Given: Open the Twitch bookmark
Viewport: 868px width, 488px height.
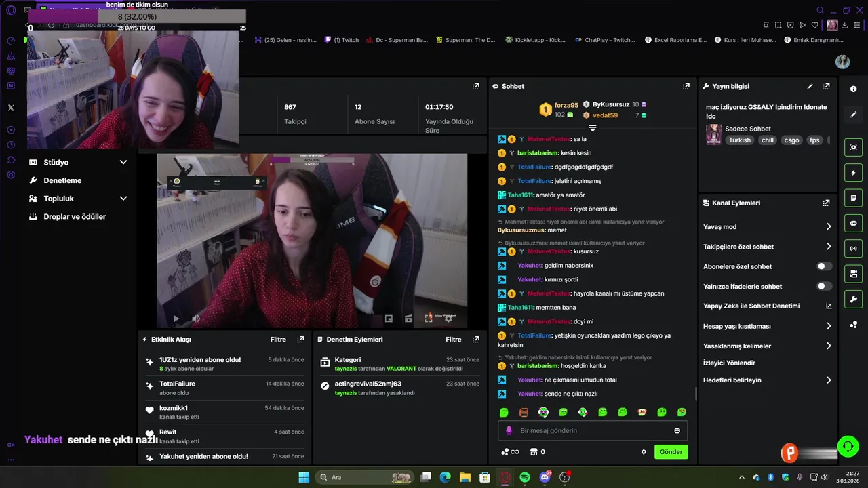Looking at the screenshot, I should (x=342, y=40).
